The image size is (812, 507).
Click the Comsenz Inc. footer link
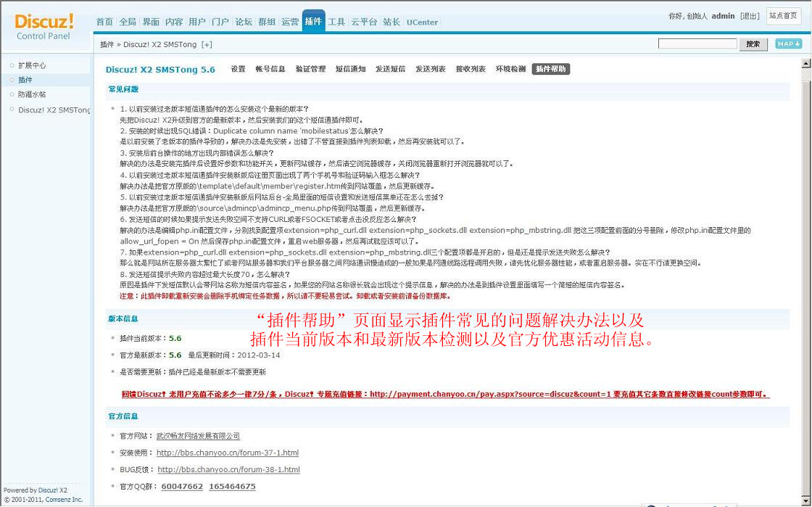click(65, 499)
